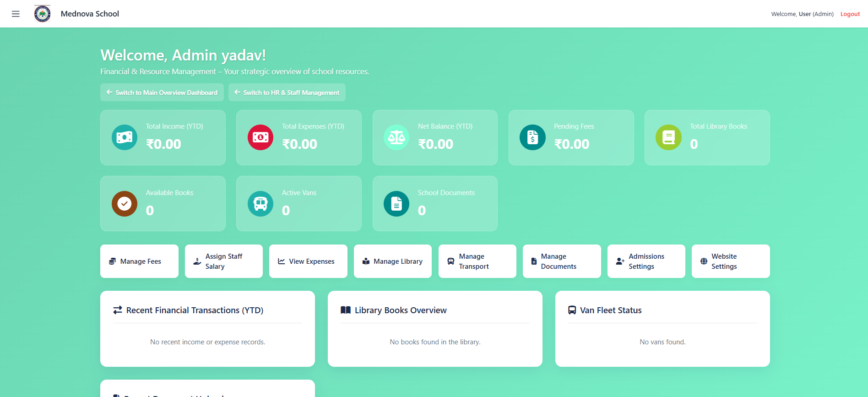Click the globe icon in Website Settings
868x397 pixels.
[x=704, y=261]
